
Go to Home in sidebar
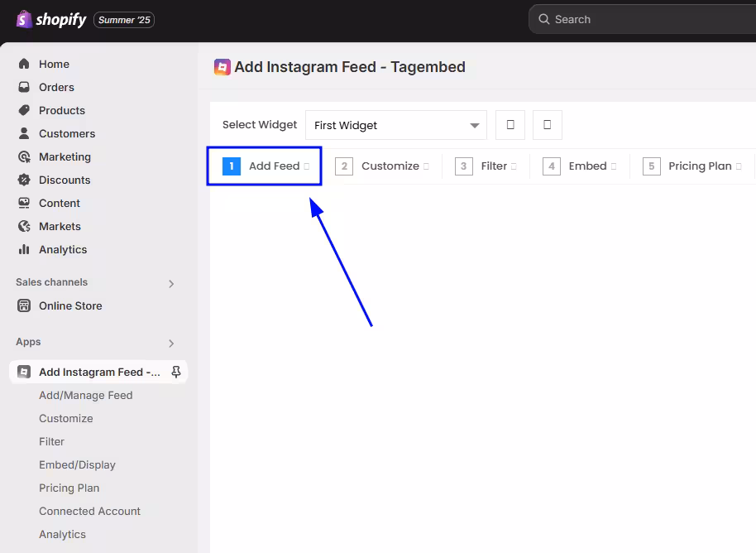tap(54, 65)
